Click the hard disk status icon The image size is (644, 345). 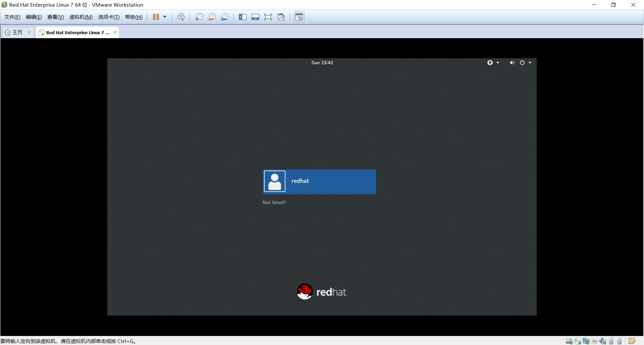point(569,341)
